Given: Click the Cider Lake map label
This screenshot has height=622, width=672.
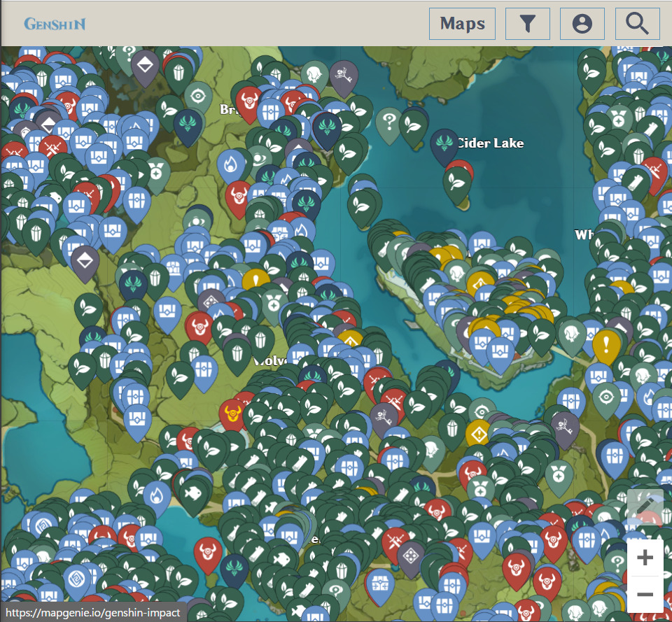Looking at the screenshot, I should (x=491, y=143).
